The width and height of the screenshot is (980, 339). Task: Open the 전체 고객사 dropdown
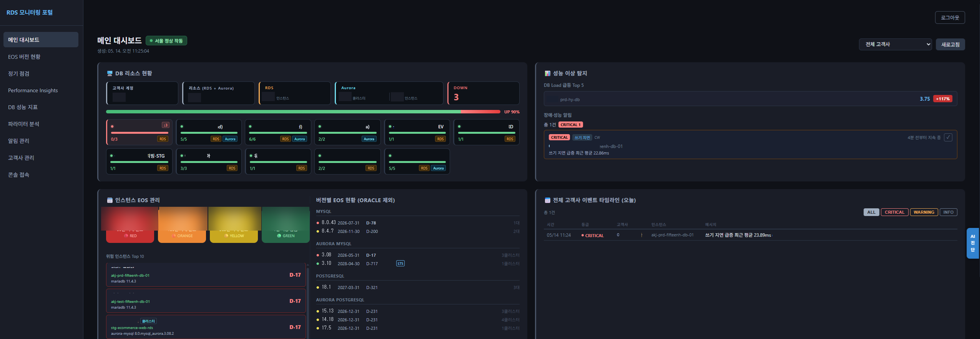coord(895,44)
